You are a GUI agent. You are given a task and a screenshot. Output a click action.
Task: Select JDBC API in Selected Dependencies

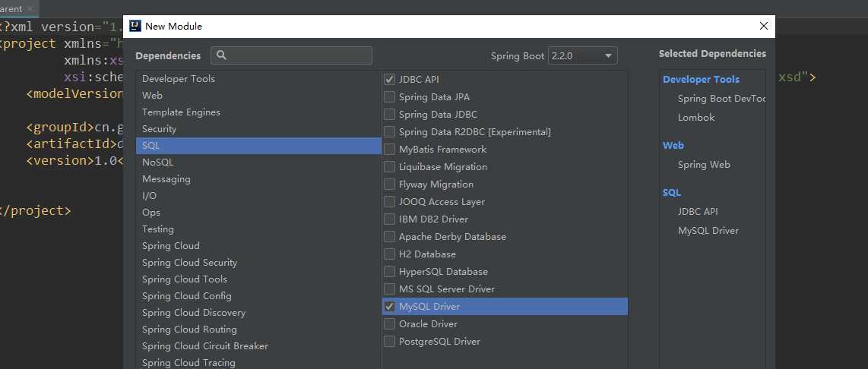click(x=698, y=211)
